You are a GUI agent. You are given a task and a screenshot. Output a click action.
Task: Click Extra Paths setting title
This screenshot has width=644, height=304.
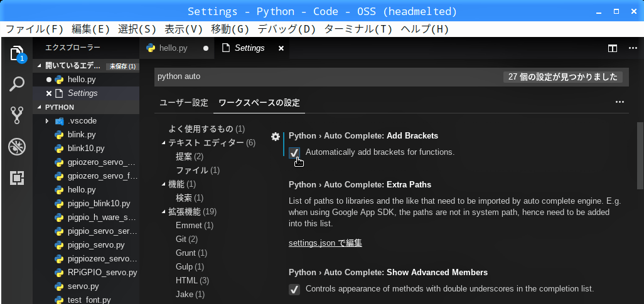pos(360,185)
